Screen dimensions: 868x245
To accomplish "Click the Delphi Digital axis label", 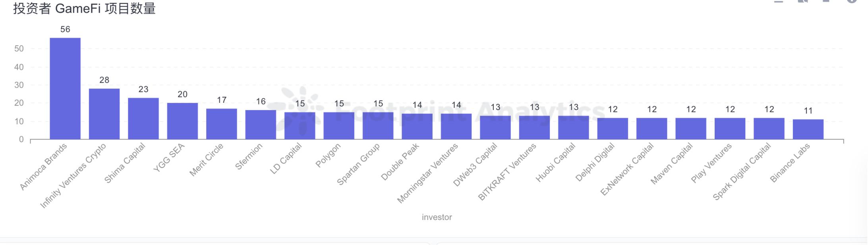I will [x=595, y=162].
